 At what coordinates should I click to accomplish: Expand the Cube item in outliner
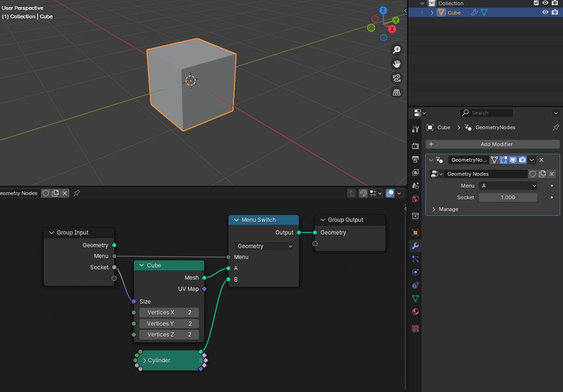pyautogui.click(x=432, y=13)
